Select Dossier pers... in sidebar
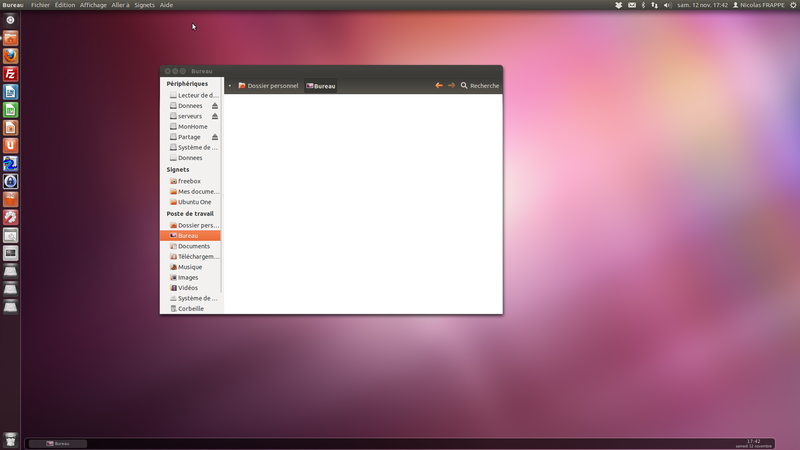 (190, 225)
